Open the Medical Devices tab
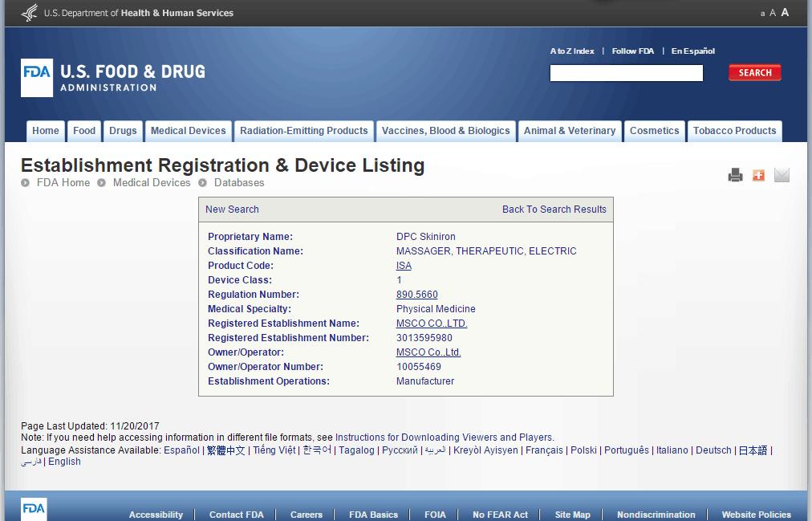 188,131
